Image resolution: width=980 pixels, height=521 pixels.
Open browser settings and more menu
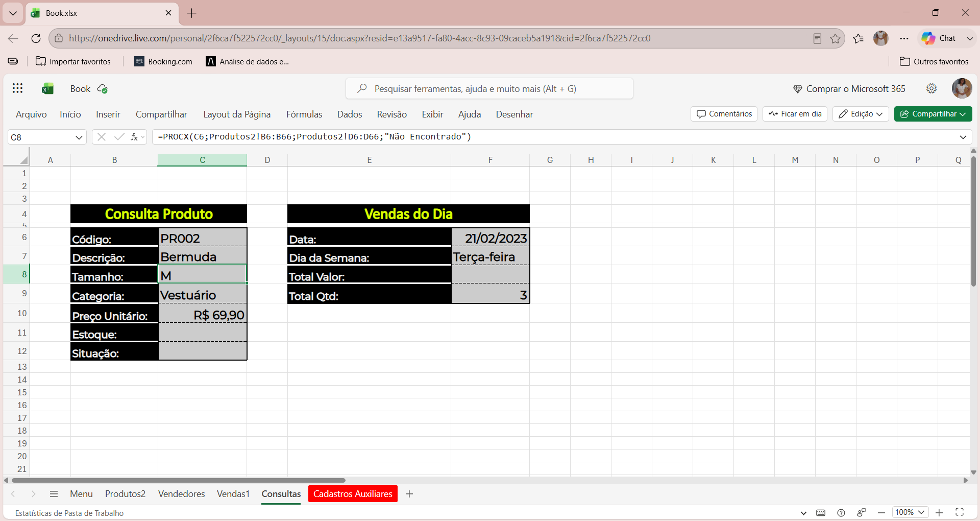[x=904, y=38]
